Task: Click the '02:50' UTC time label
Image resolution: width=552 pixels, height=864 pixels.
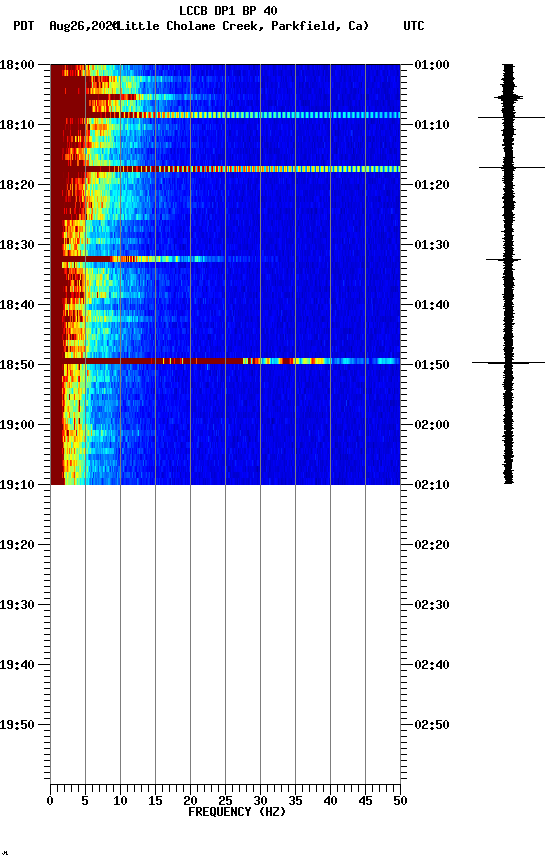Action: (x=432, y=725)
